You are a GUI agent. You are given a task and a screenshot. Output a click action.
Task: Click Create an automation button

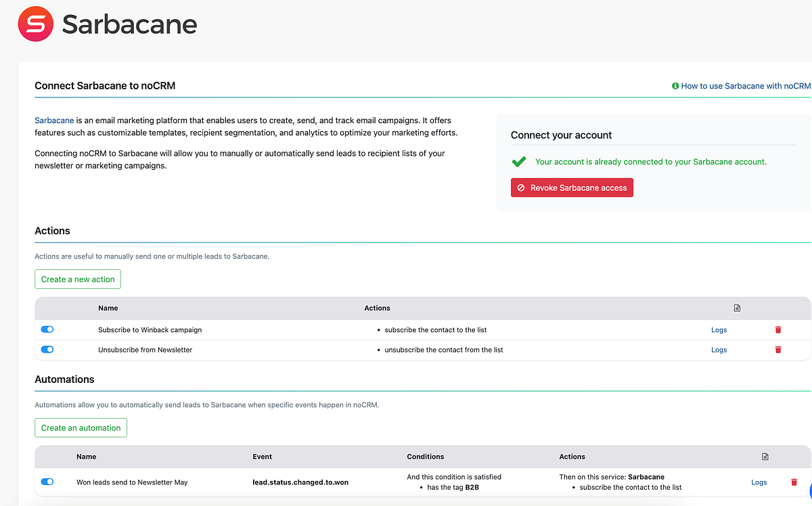point(81,428)
